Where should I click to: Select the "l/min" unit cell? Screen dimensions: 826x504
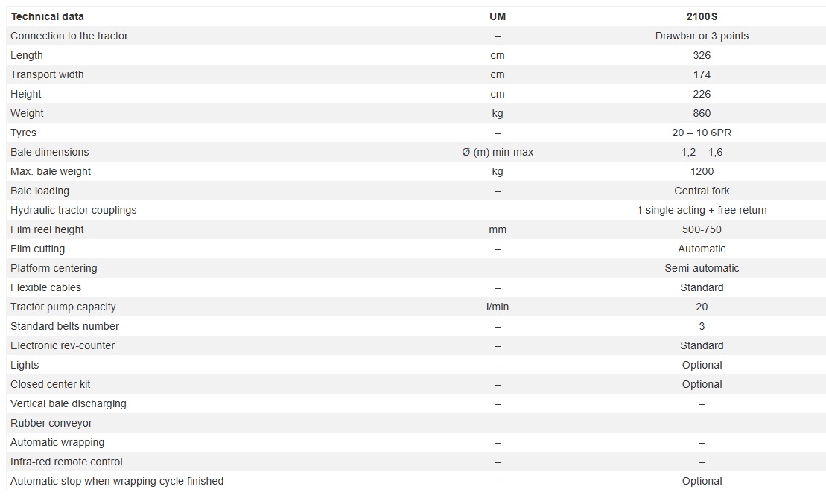tap(498, 307)
